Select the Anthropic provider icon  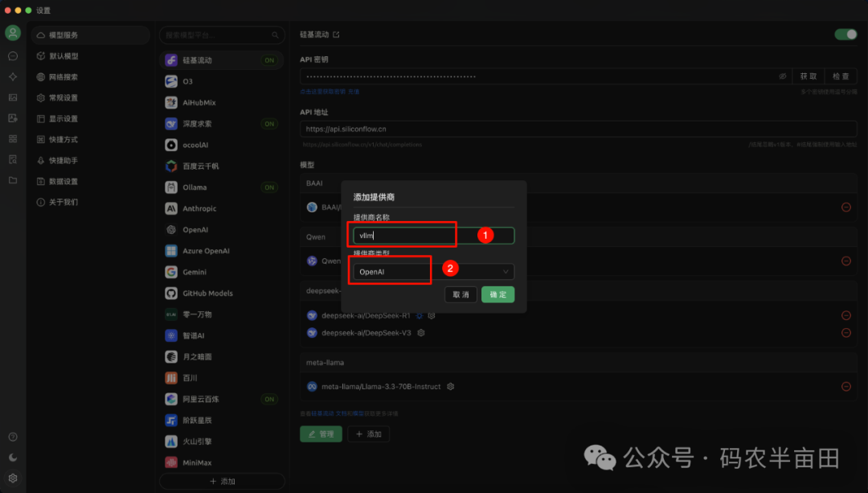tap(171, 208)
